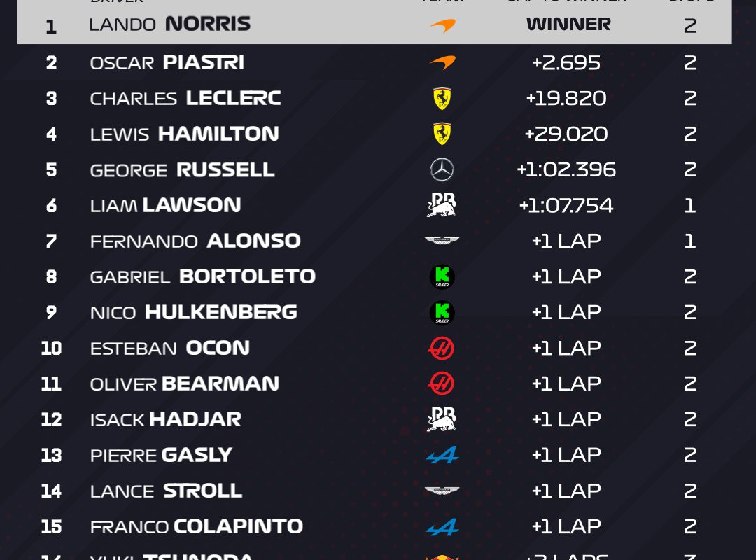The image size is (756, 560).
Task: Open Isack Hadjar driver name
Action: pos(166,419)
